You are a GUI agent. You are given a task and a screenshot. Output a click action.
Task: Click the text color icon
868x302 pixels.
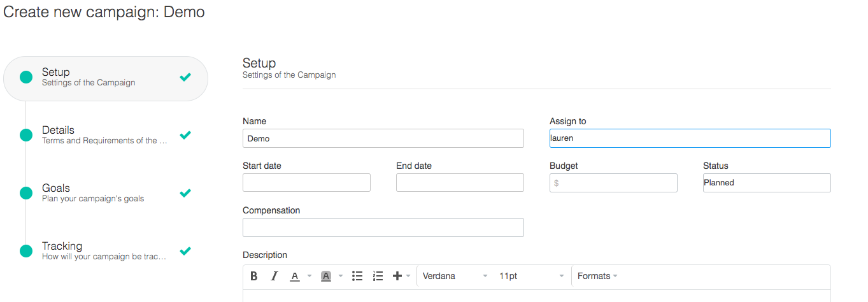tap(294, 276)
